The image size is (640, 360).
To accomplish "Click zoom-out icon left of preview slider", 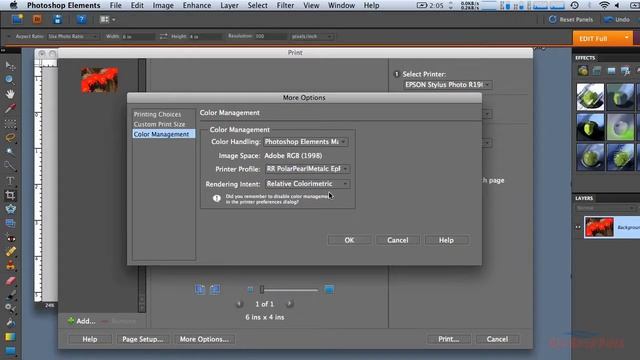I will tap(250, 290).
